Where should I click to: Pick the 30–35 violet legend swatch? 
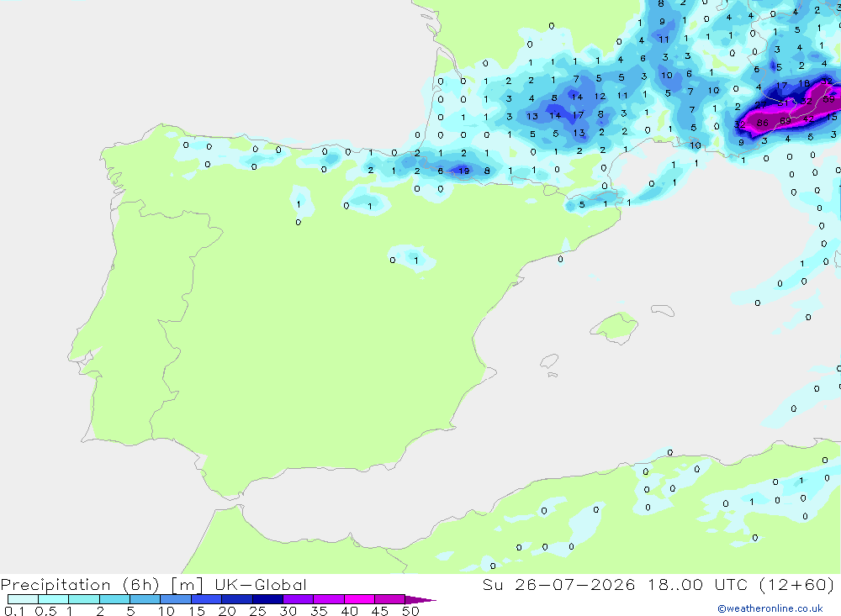298,599
